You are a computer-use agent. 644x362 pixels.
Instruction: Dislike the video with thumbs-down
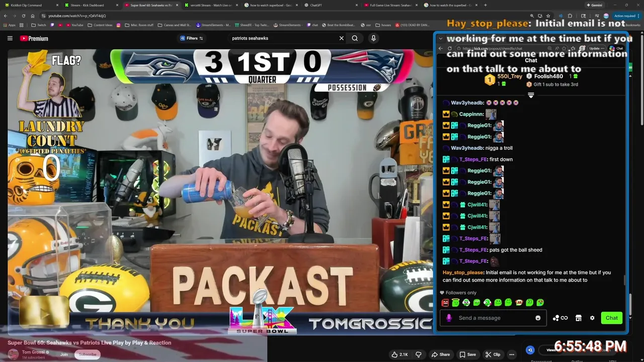pos(418,354)
